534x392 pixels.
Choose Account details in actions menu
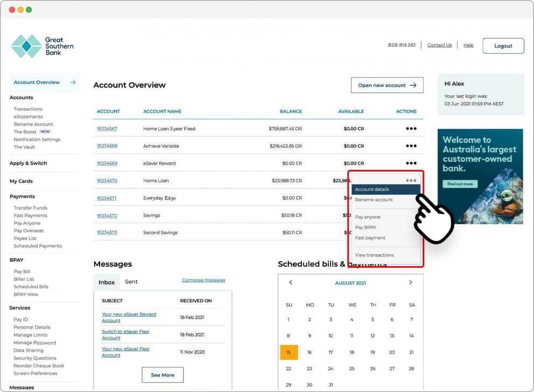click(x=386, y=189)
